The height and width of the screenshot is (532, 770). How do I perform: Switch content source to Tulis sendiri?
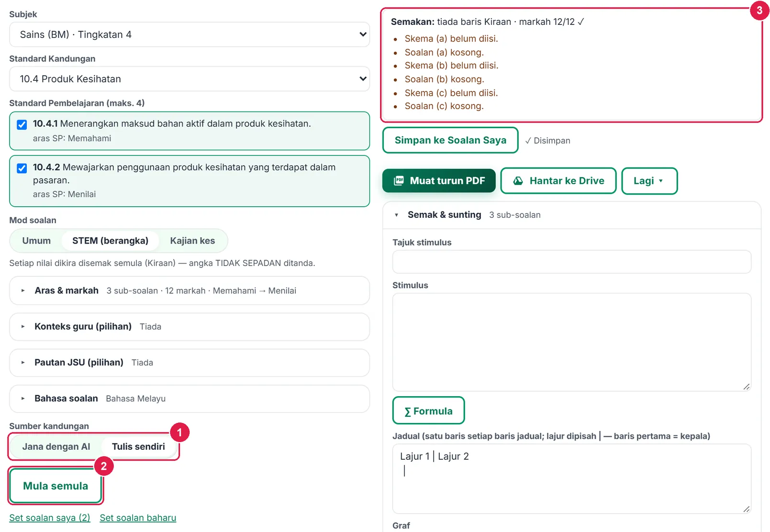click(x=138, y=446)
